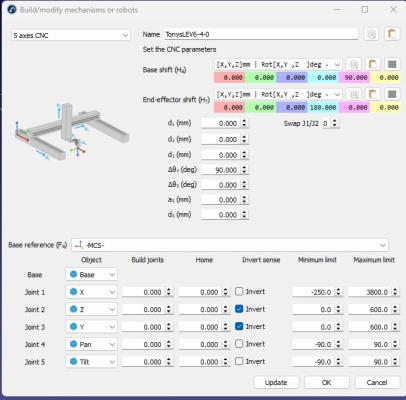Screen dimensions: 406x400
Task: Confirm with the OK button
Action: point(327,382)
